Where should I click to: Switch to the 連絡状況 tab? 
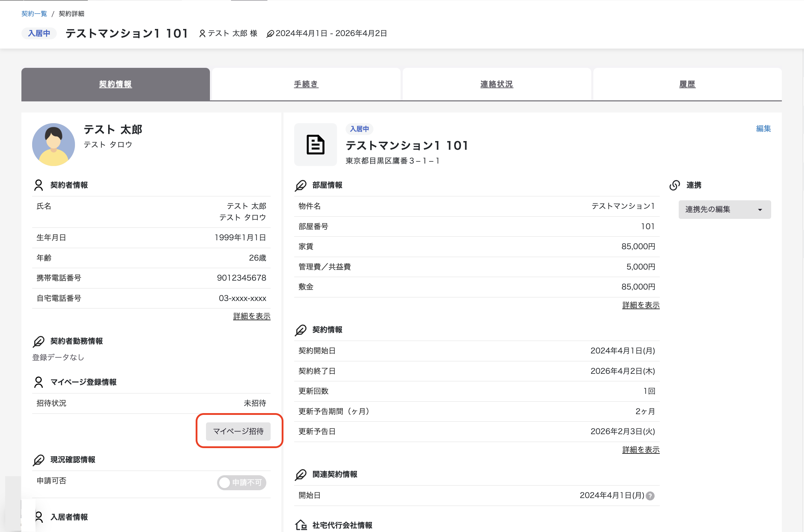tap(497, 84)
